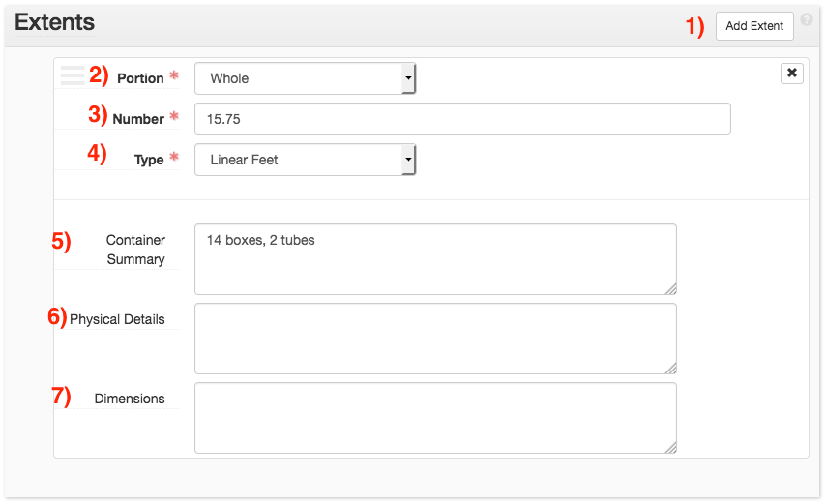The width and height of the screenshot is (826, 504).
Task: Focus the Container Summary text area
Action: pyautogui.click(x=434, y=258)
